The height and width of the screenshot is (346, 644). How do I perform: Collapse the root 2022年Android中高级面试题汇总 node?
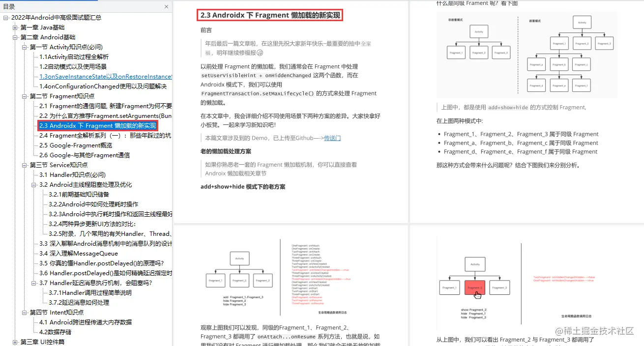click(x=5, y=18)
